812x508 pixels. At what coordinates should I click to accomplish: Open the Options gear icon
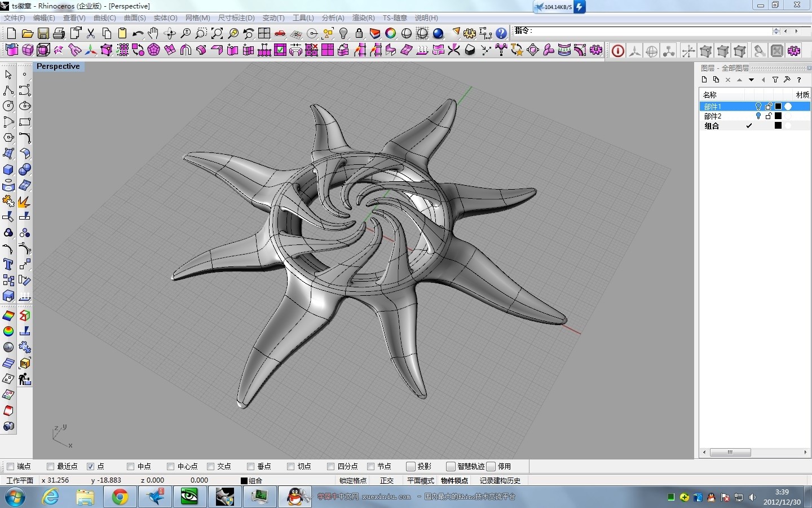tap(470, 33)
